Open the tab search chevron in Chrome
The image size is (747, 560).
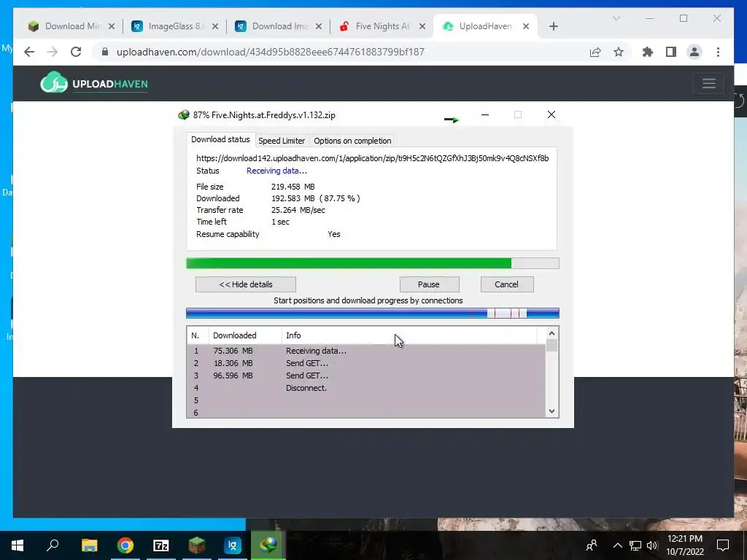(x=616, y=18)
